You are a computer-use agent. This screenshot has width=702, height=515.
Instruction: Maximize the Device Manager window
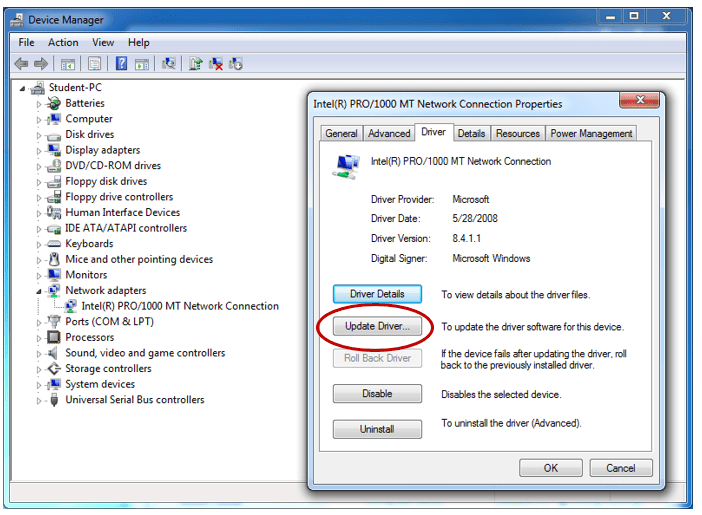click(x=634, y=16)
